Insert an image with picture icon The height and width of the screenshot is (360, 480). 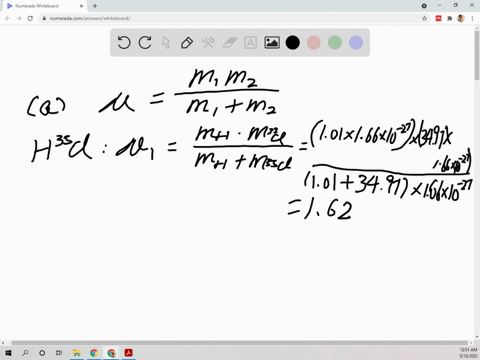[272, 43]
